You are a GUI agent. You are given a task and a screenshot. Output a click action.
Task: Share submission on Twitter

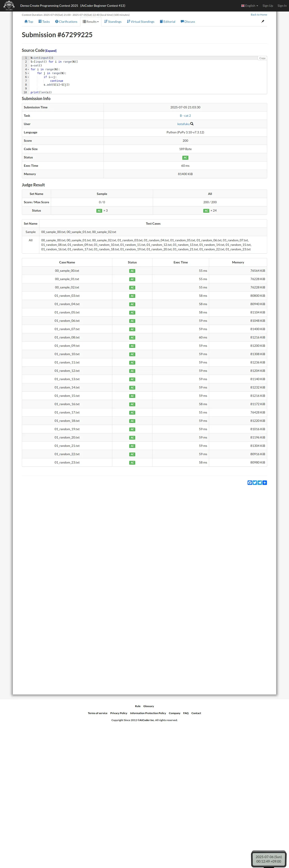point(255,482)
